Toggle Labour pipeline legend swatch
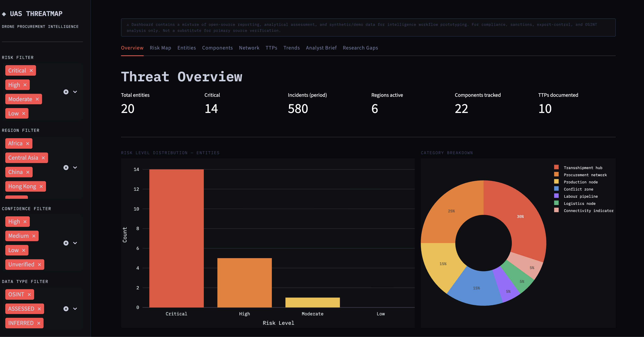The width and height of the screenshot is (644, 337). coord(557,196)
